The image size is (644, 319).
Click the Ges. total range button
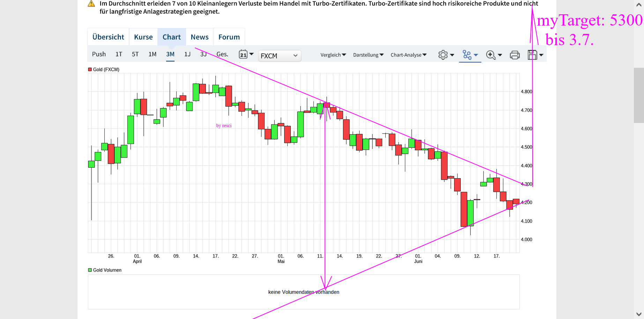(x=222, y=54)
